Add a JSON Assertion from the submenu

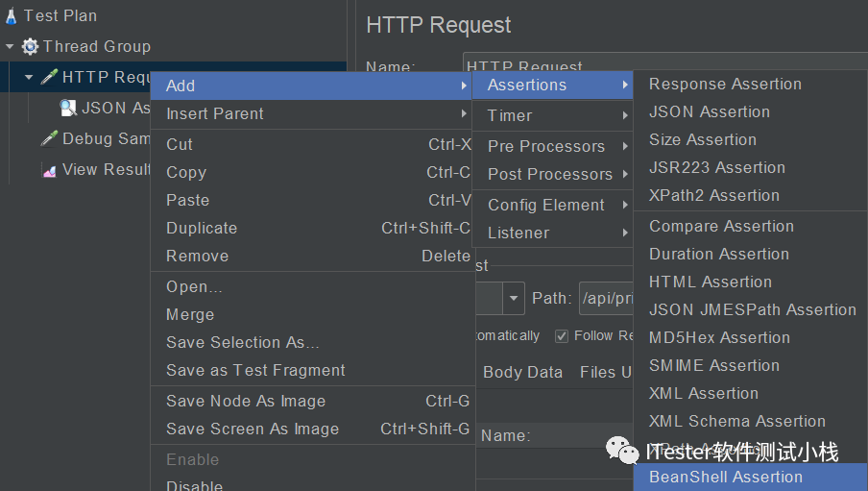(750, 111)
